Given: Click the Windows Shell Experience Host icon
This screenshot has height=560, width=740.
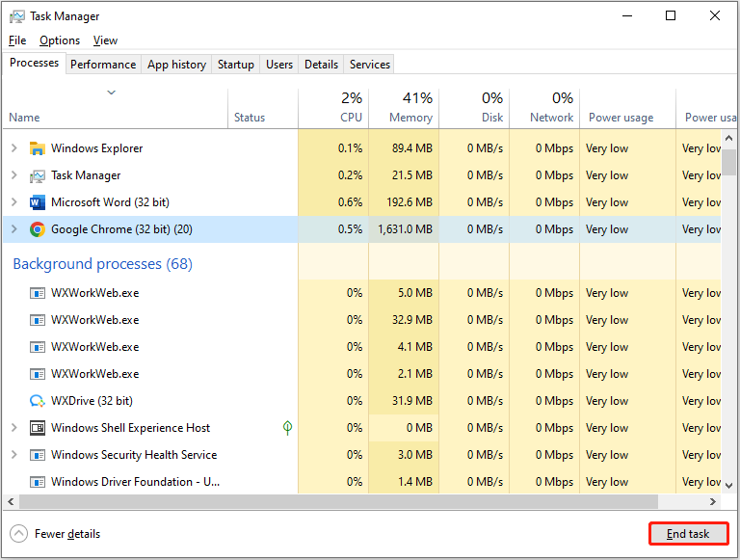Looking at the screenshot, I should [x=38, y=428].
